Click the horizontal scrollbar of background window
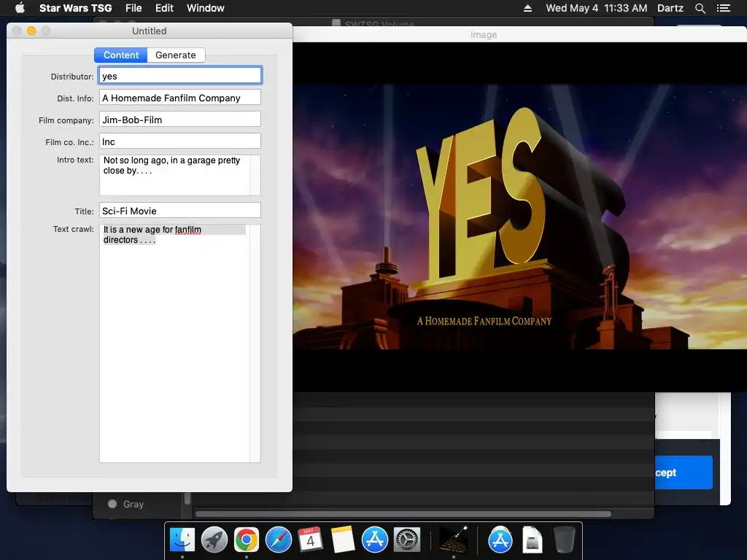The height and width of the screenshot is (560, 747). pyautogui.click(x=403, y=514)
